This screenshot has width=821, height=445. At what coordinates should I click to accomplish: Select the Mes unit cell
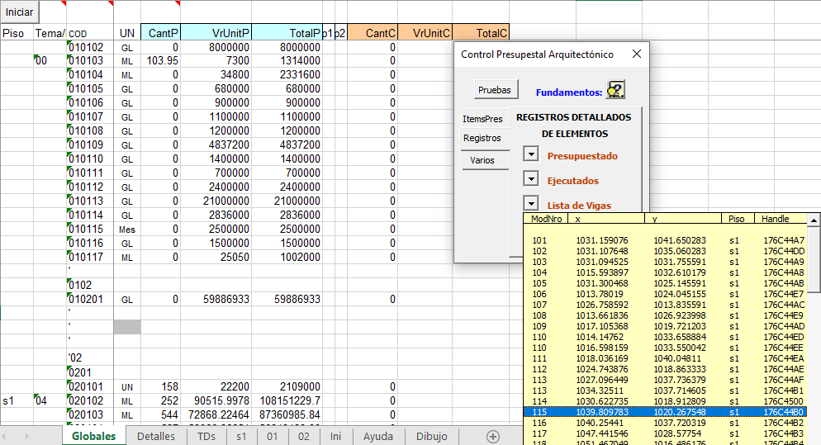point(127,229)
